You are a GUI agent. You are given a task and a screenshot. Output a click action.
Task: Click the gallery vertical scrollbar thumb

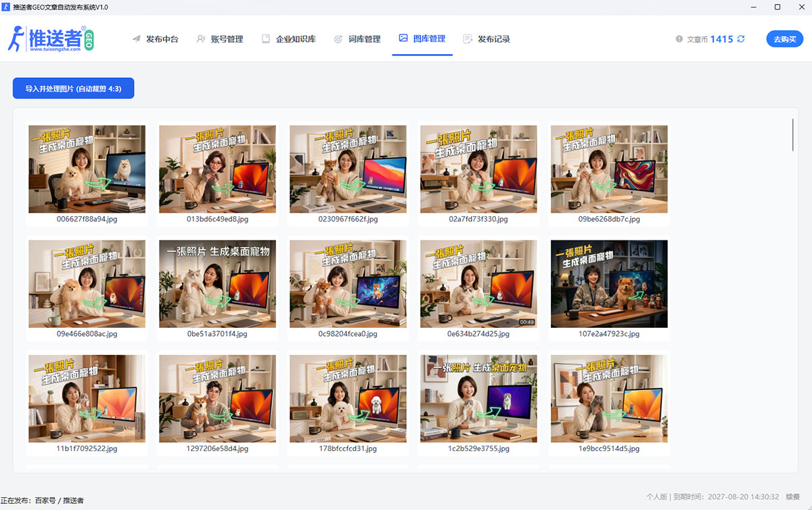coord(793,135)
